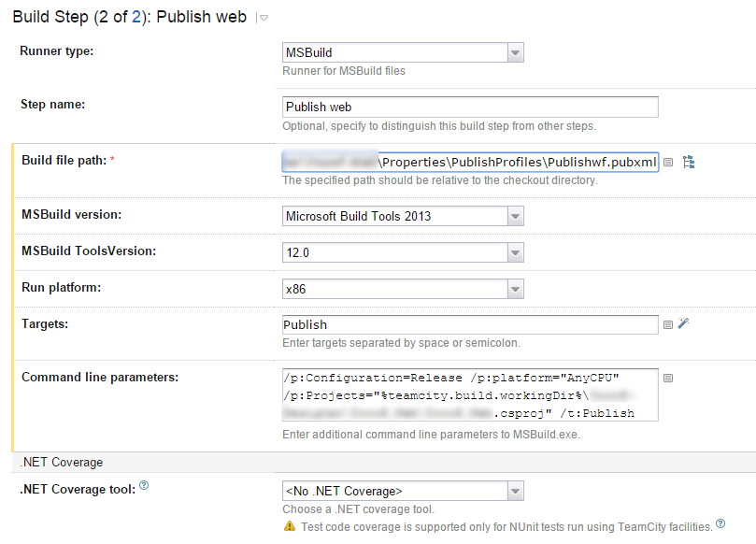This screenshot has width=756, height=544.
Task: Focus the Build file path text field
Action: [x=470, y=161]
